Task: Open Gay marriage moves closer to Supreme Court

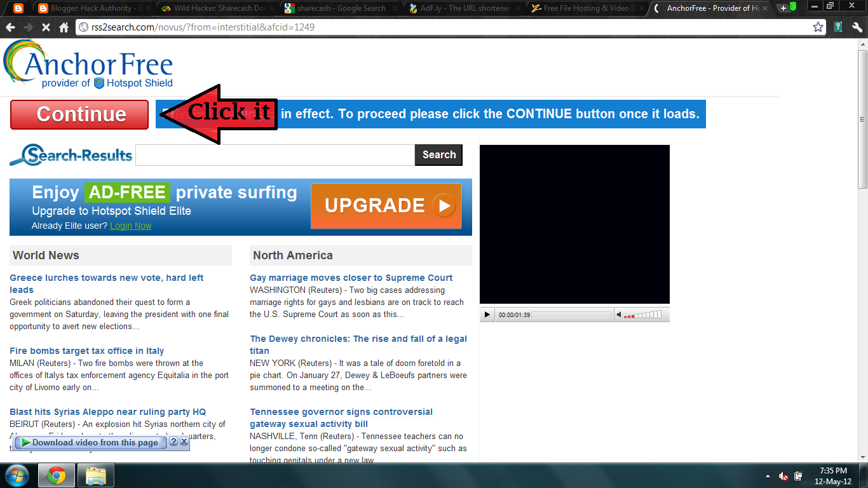Action: click(x=351, y=278)
